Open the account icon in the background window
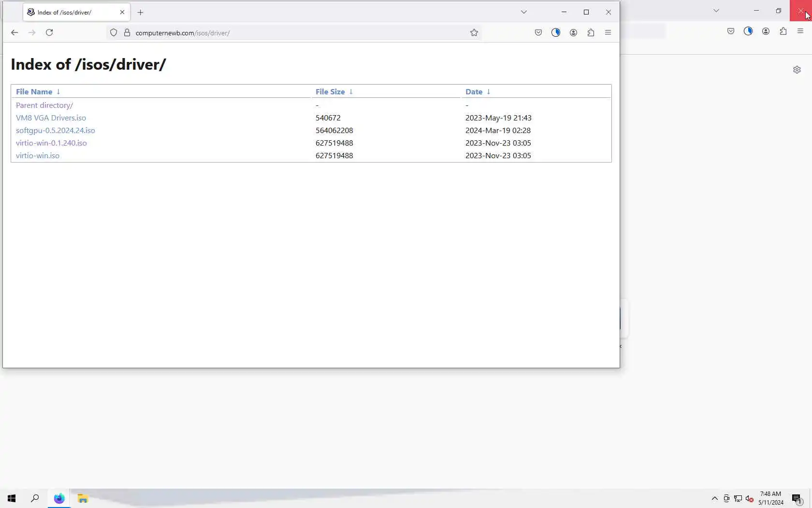This screenshot has height=508, width=812. pyautogui.click(x=766, y=31)
